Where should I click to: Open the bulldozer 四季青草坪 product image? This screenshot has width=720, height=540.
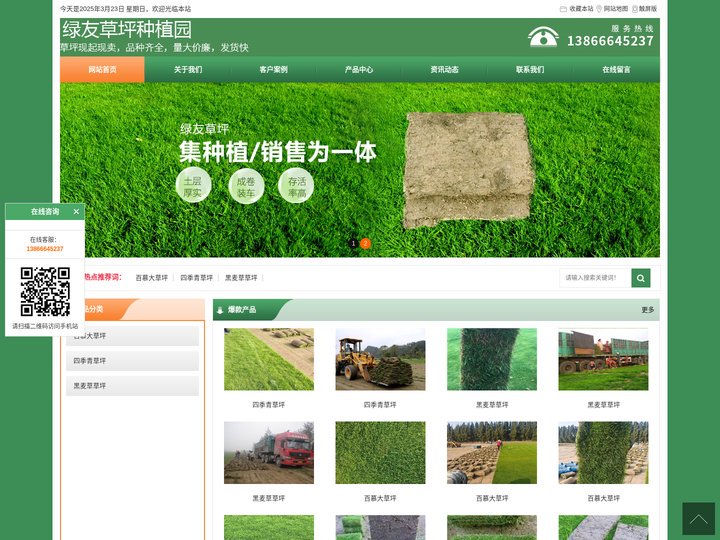coord(380,359)
